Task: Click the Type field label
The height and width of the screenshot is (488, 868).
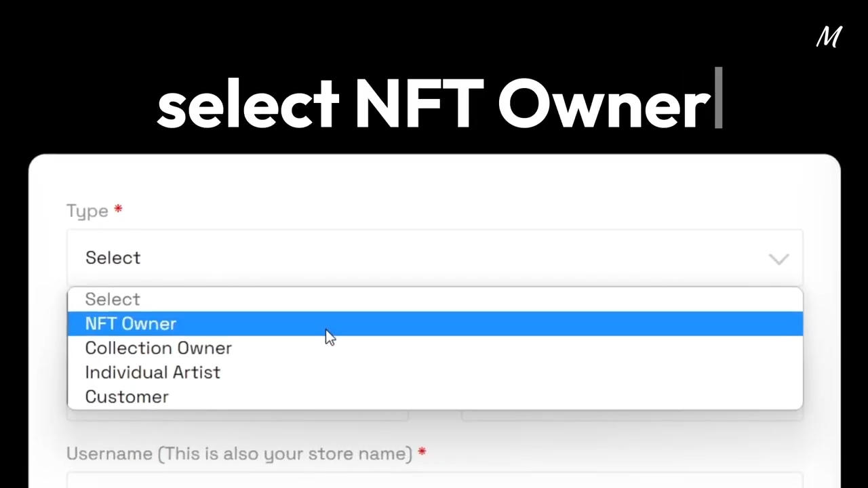Action: (87, 211)
